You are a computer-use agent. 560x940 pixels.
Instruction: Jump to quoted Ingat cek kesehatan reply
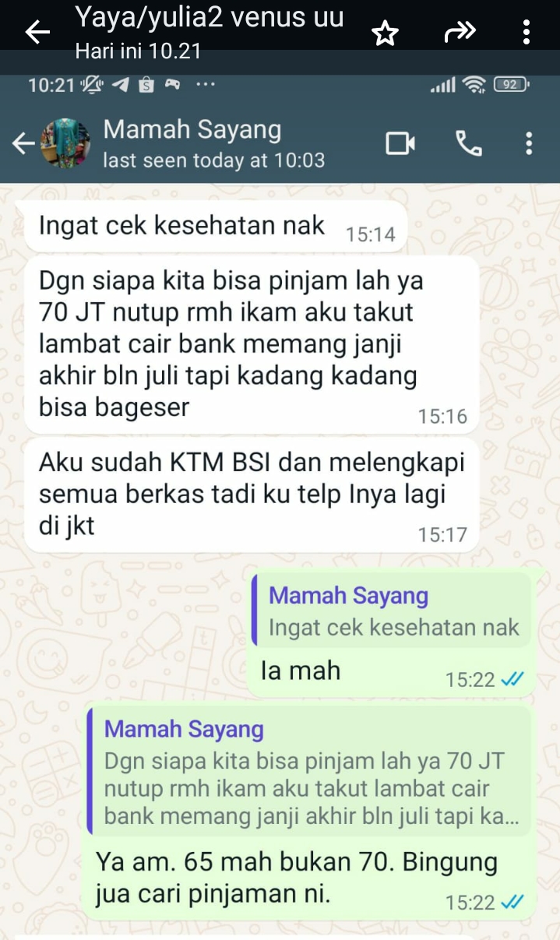coord(391,611)
